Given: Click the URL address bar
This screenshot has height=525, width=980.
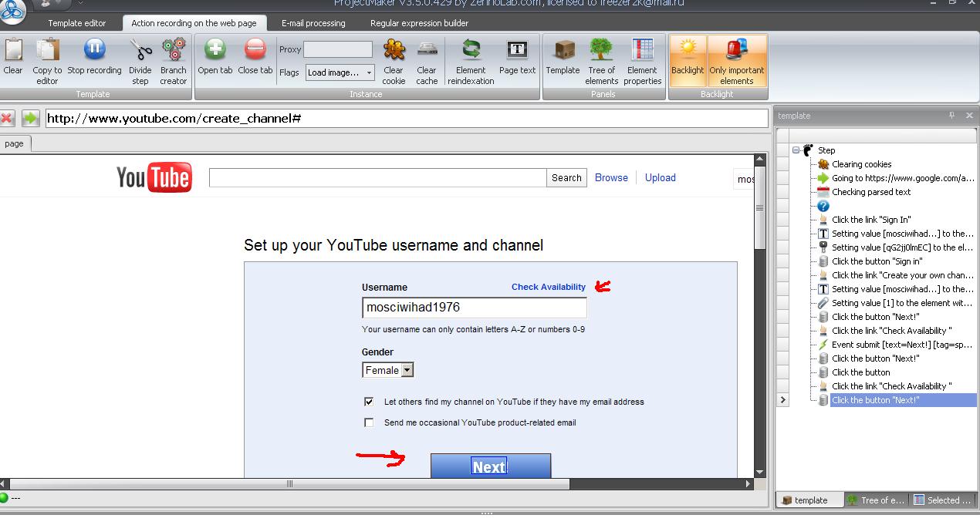Looking at the screenshot, I should point(406,119).
